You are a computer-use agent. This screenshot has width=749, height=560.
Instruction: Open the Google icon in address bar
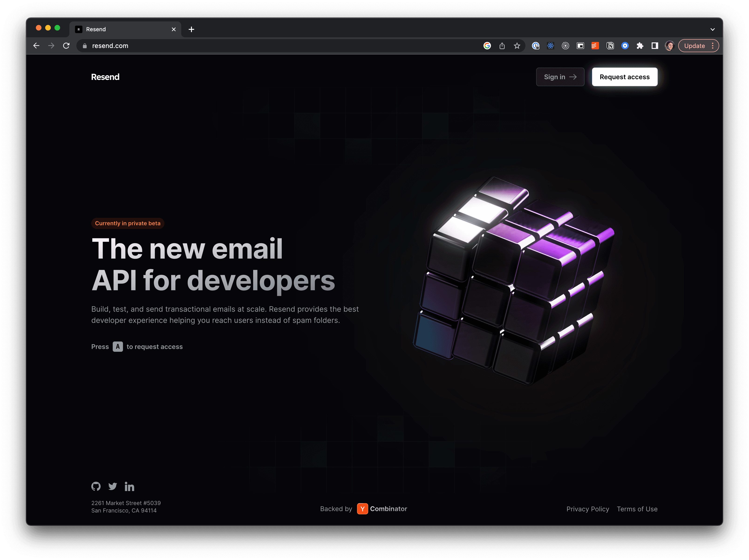[x=487, y=46]
